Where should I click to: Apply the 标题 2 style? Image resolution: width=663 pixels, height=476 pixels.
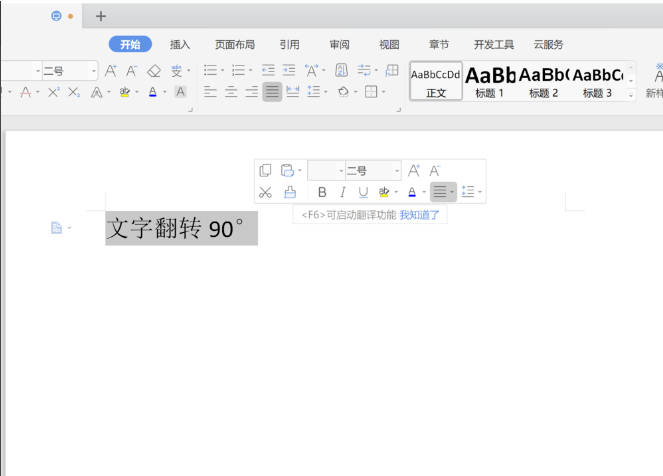tap(544, 82)
